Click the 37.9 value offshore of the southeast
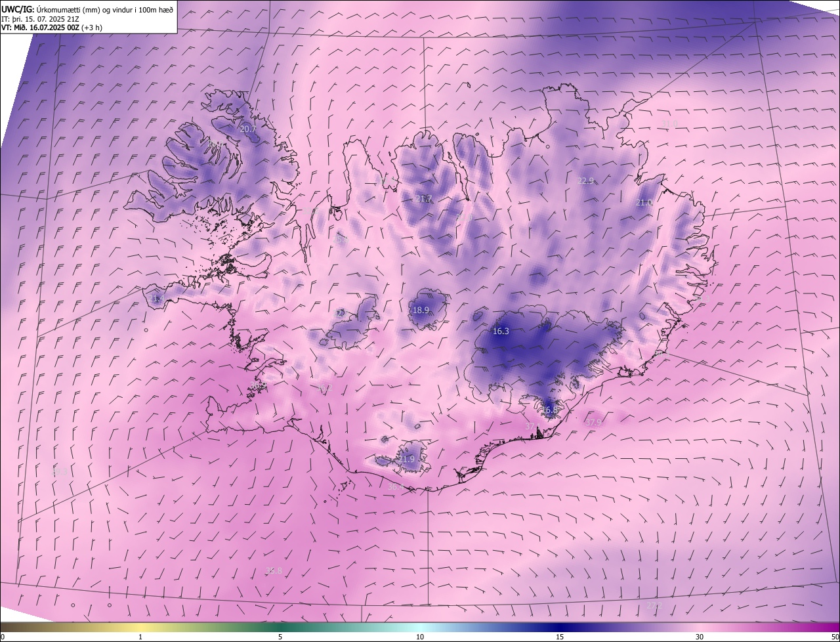This screenshot has height=642, width=840. (x=593, y=422)
